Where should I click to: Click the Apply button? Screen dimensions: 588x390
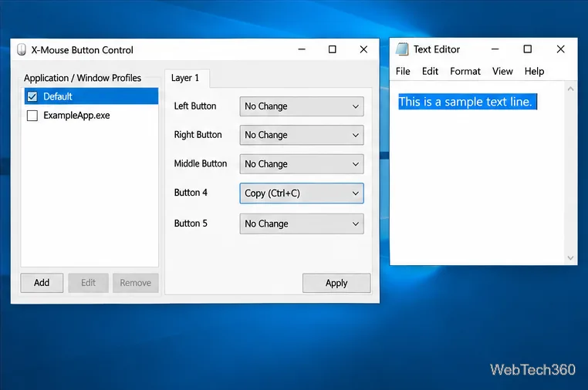pos(336,283)
